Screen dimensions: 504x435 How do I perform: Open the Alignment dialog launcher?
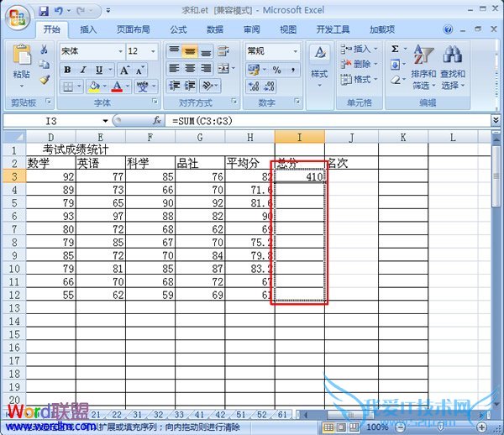coord(234,102)
